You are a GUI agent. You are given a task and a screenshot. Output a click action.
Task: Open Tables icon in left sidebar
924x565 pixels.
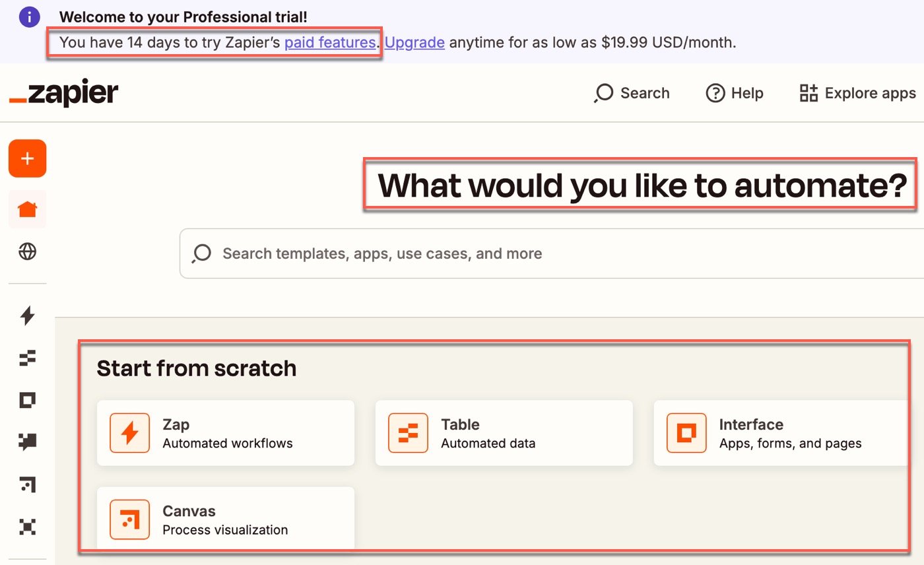pyautogui.click(x=27, y=358)
